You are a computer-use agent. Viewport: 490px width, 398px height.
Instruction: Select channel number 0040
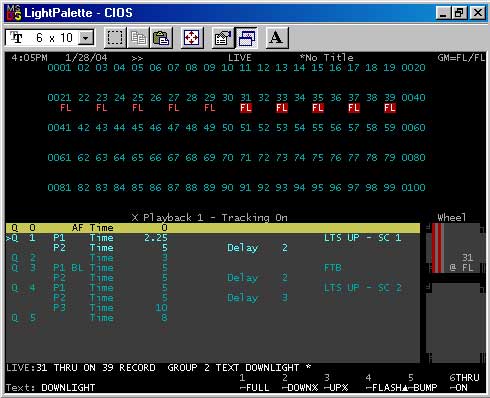413,98
